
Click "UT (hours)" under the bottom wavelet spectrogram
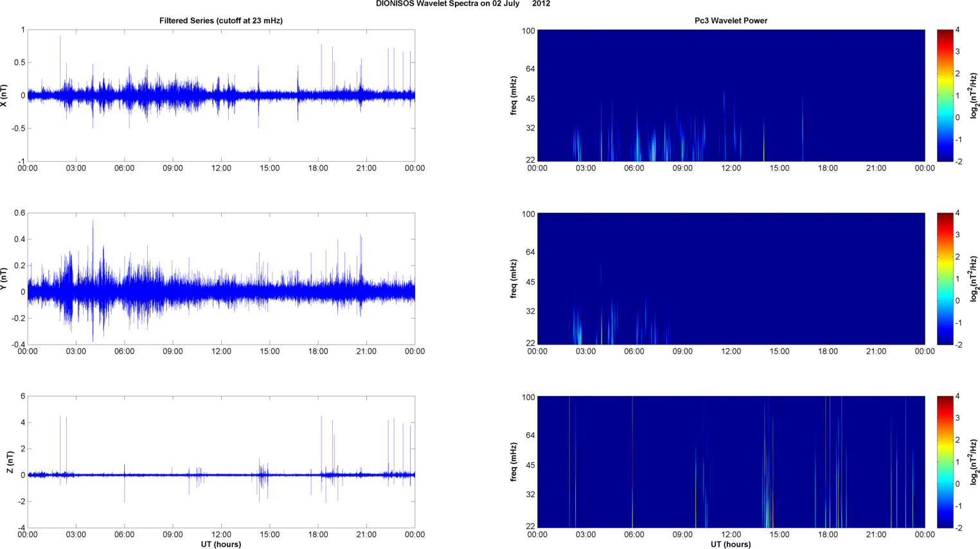click(731, 544)
